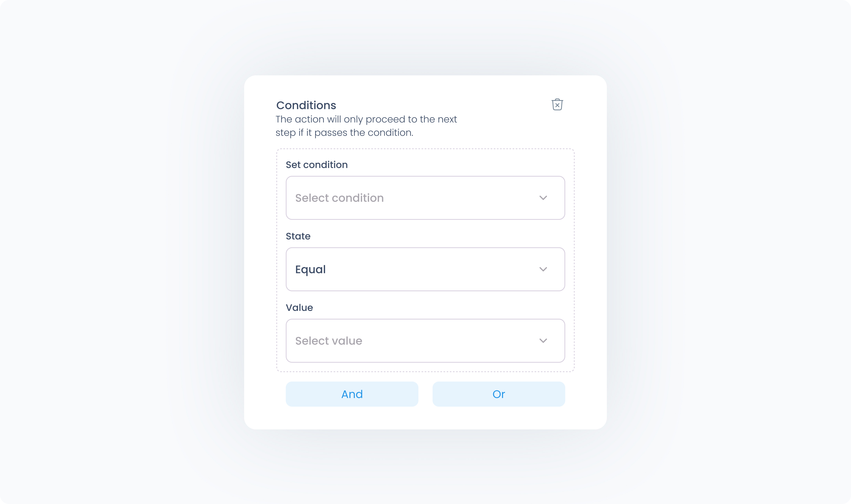Image resolution: width=851 pixels, height=504 pixels.
Task: Open the State dropdown showing Equal
Action: [x=425, y=269]
